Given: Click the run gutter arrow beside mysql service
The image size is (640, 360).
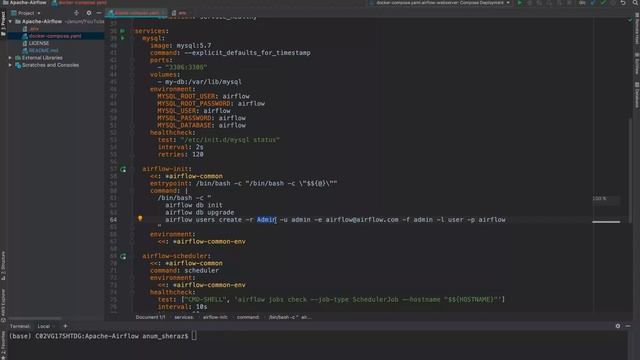Looking at the screenshot, I should (123, 38).
